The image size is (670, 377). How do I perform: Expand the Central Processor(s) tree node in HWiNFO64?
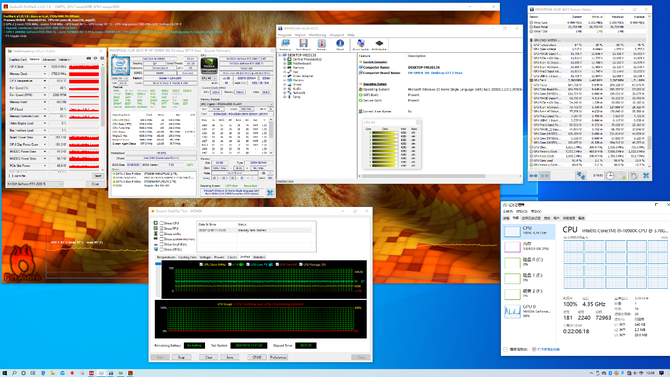[285, 59]
